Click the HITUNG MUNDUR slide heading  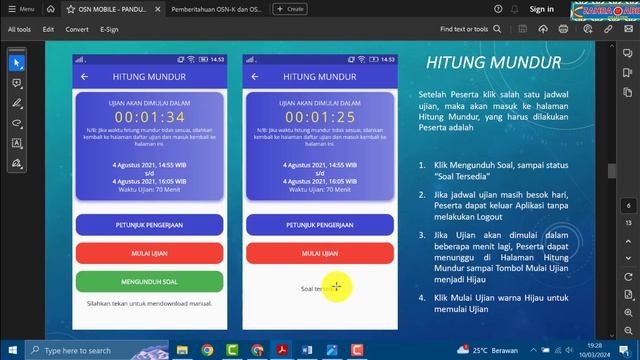pyautogui.click(x=493, y=62)
